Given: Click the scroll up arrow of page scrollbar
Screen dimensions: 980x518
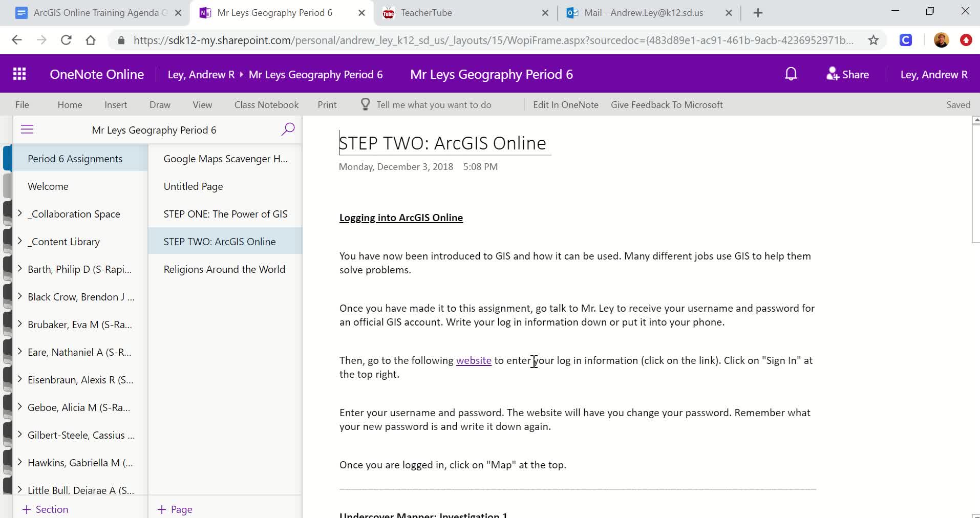Looking at the screenshot, I should pyautogui.click(x=976, y=121).
